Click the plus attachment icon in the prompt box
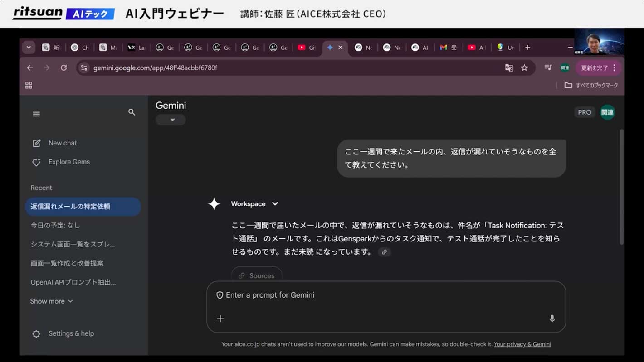This screenshot has height=362, width=644. point(220,319)
